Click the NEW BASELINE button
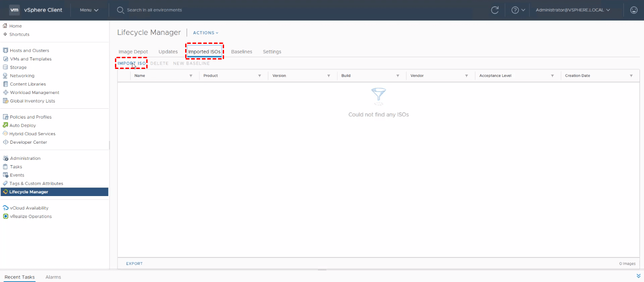Viewport: 644px width, 282px height. (x=191, y=64)
